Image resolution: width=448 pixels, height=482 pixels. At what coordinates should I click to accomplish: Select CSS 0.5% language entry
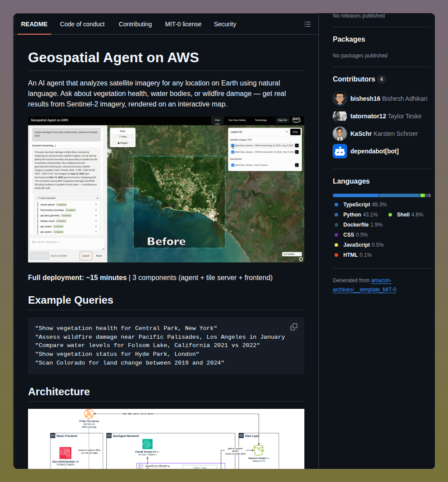pos(351,235)
